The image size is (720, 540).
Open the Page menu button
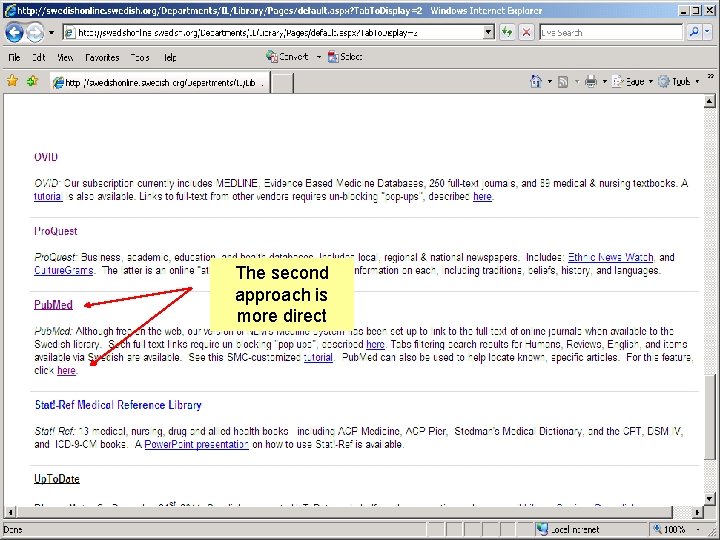point(632,82)
